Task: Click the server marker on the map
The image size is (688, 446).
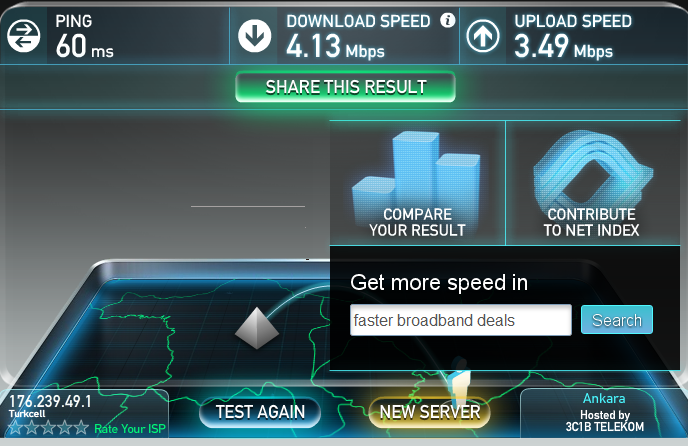Action: tap(460, 381)
